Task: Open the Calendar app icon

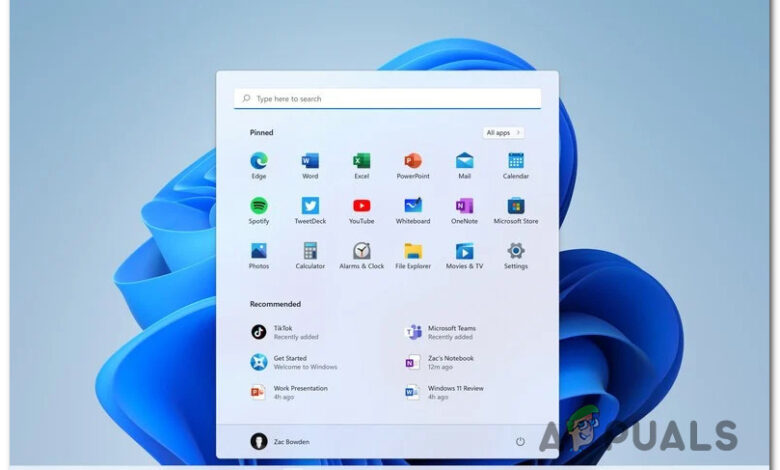Action: [516, 161]
